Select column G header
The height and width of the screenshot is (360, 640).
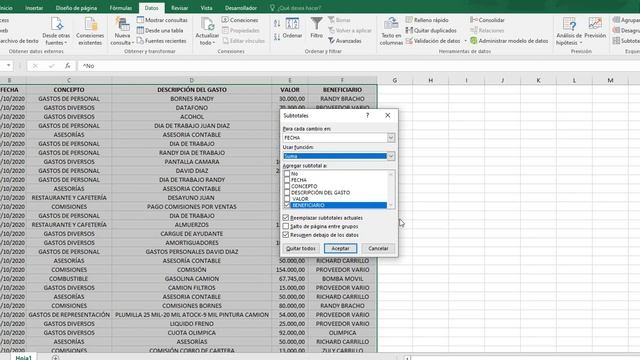(x=395, y=80)
